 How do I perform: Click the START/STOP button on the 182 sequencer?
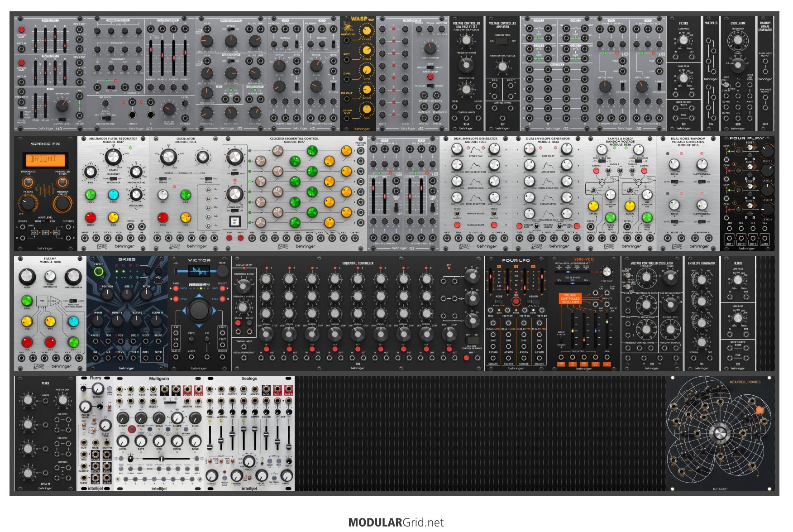pyautogui.click(x=430, y=77)
